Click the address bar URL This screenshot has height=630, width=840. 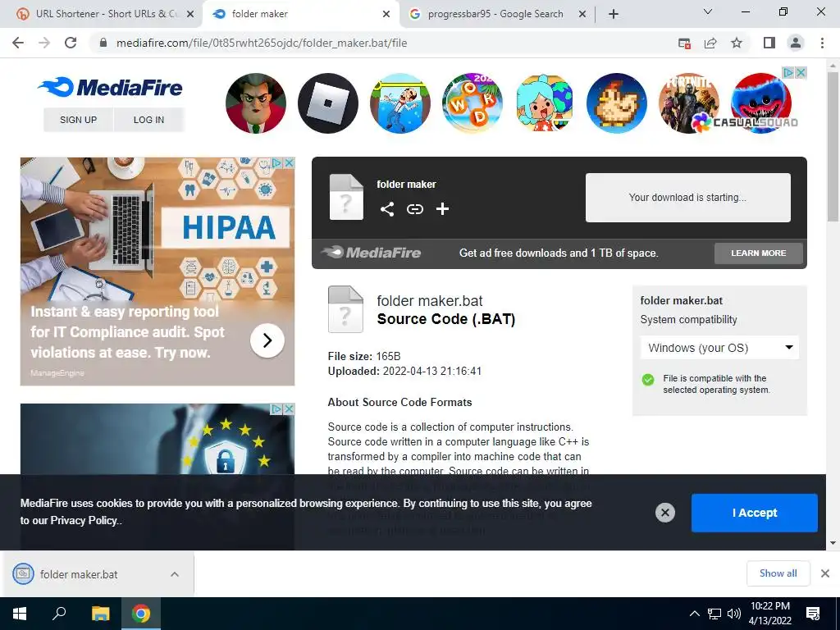(262, 43)
